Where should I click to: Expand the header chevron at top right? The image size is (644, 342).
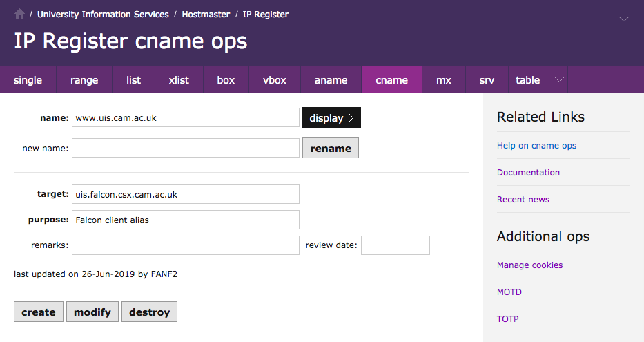623,19
